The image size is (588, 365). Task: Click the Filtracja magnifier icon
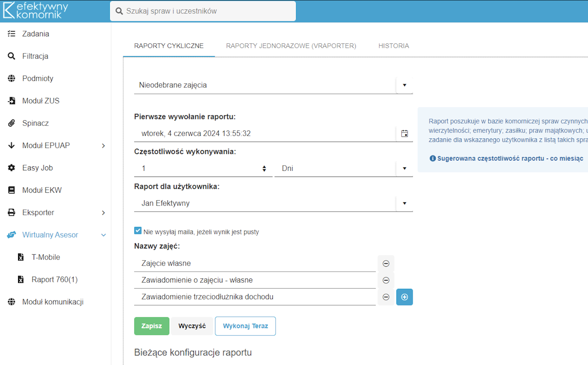[x=11, y=56]
